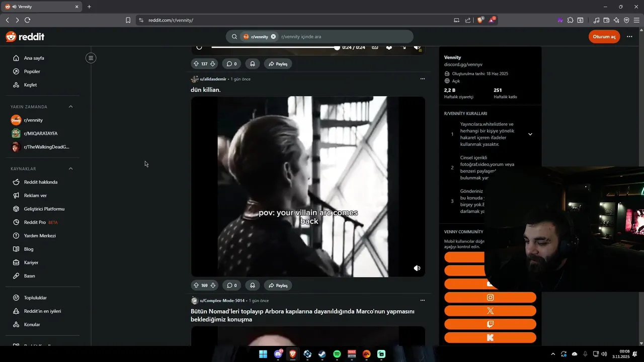Click the Oturum aç button
The width and height of the screenshot is (644, 362).
click(604, 37)
